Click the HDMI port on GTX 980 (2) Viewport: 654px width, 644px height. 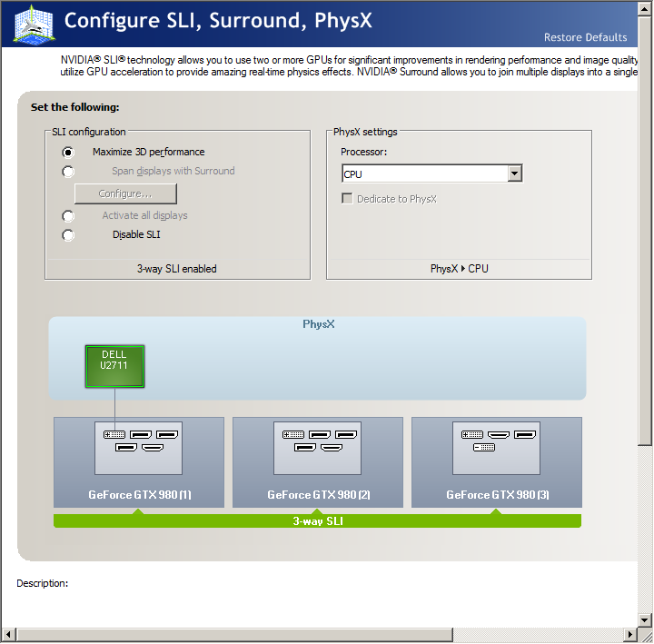point(332,448)
